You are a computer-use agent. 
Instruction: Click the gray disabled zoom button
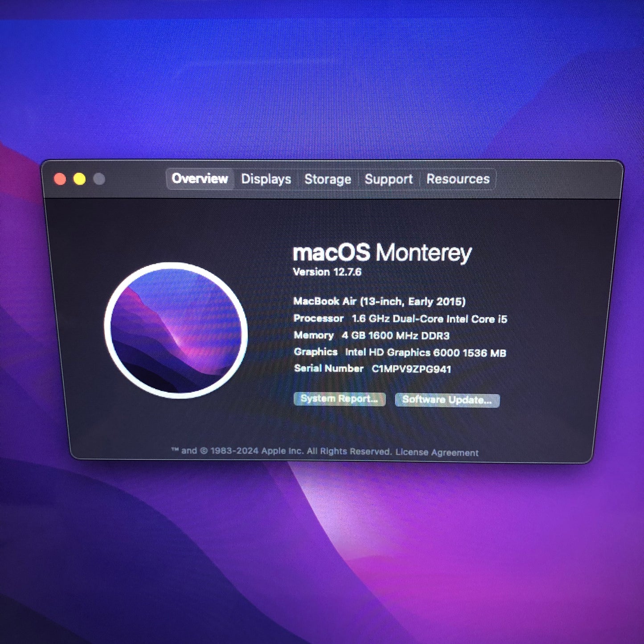pos(99,179)
